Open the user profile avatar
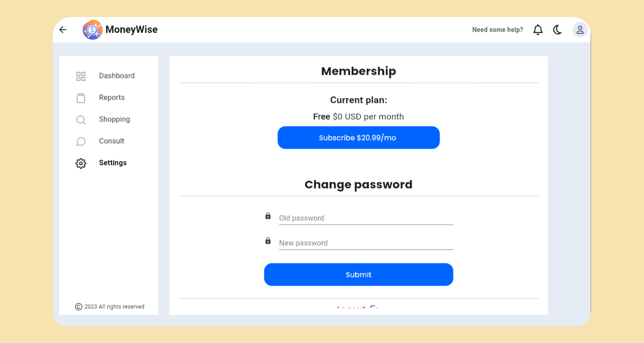 pos(580,30)
